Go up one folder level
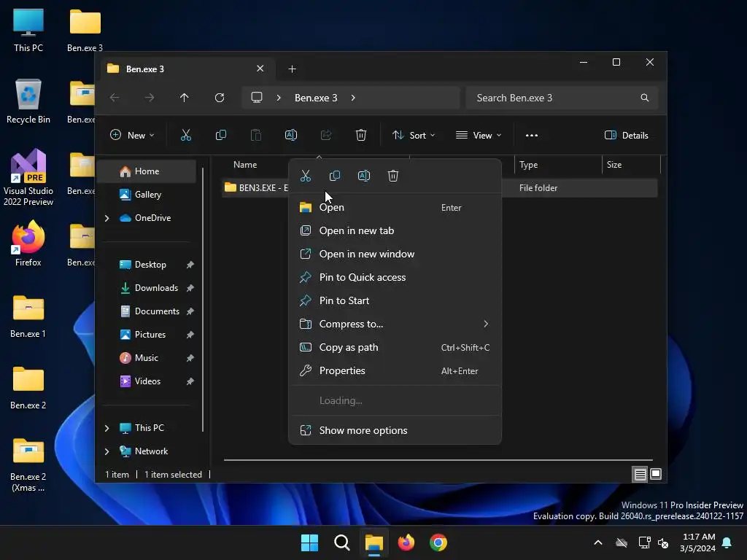The height and width of the screenshot is (560, 747). [185, 98]
